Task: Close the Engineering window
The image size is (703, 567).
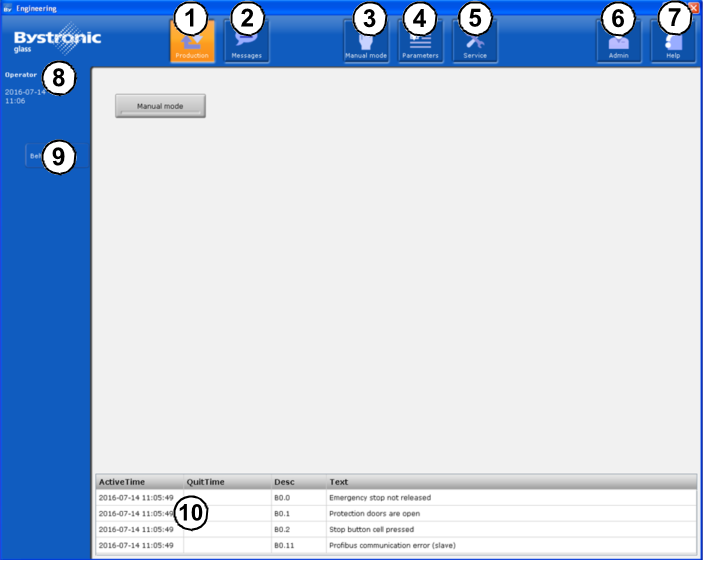Action: coord(694,7)
